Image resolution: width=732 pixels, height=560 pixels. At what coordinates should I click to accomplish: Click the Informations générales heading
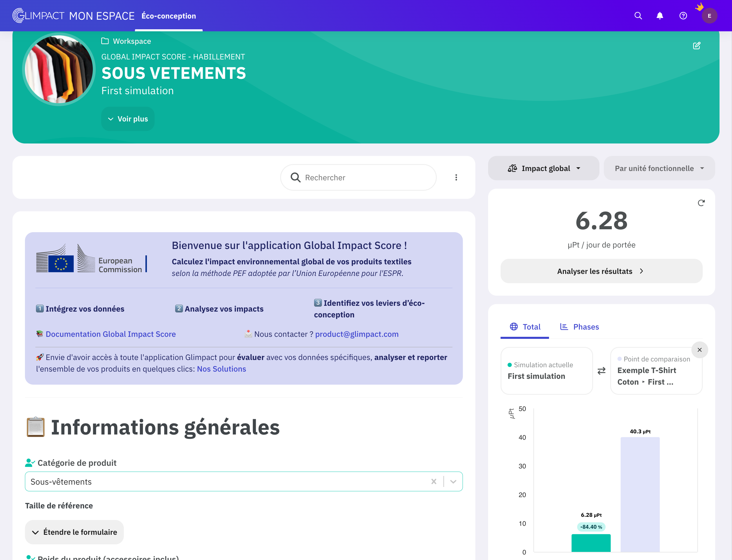click(x=165, y=427)
